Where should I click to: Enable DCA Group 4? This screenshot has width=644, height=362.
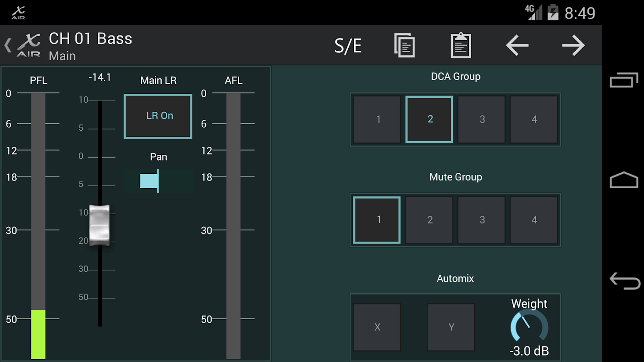534,119
